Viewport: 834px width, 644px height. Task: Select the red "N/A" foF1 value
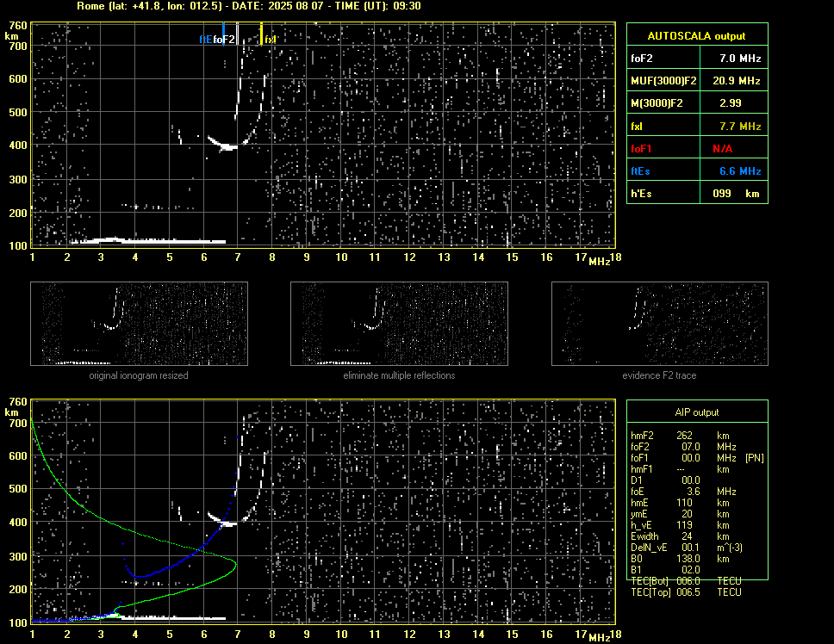[722, 149]
